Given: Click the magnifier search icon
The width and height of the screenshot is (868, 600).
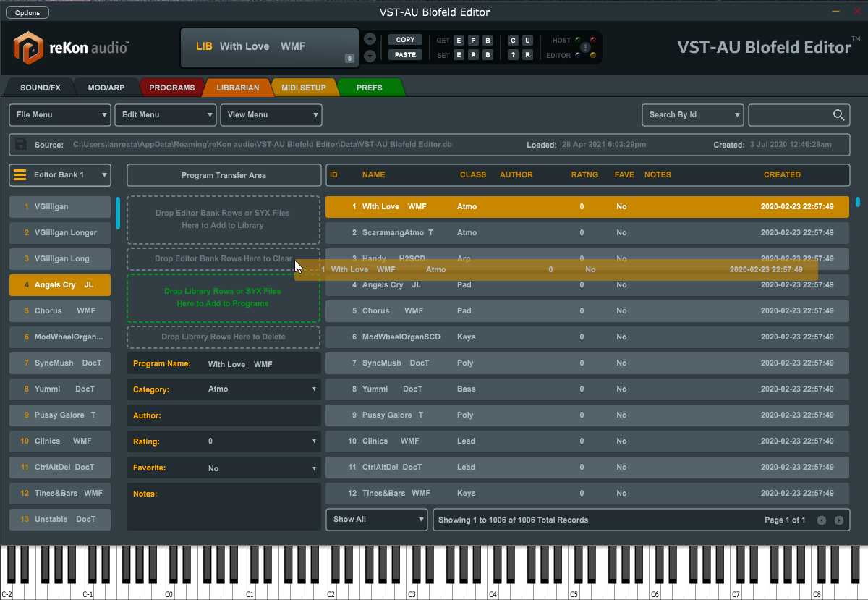Looking at the screenshot, I should pos(839,114).
